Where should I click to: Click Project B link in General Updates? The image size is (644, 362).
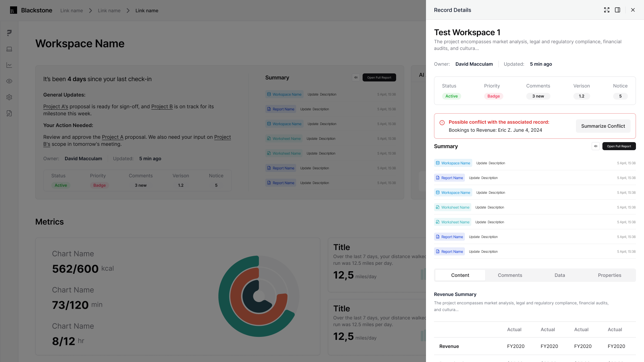tap(162, 107)
